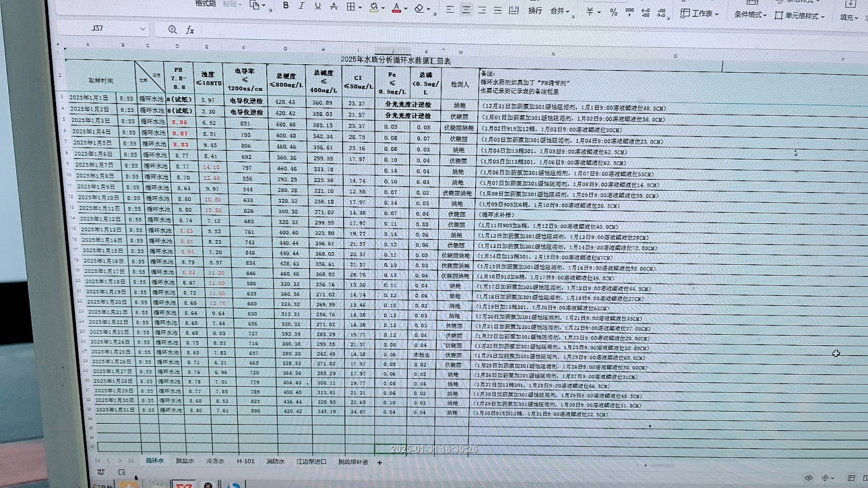
Task: Click the 单元格样式 cell styles button
Action: (800, 16)
